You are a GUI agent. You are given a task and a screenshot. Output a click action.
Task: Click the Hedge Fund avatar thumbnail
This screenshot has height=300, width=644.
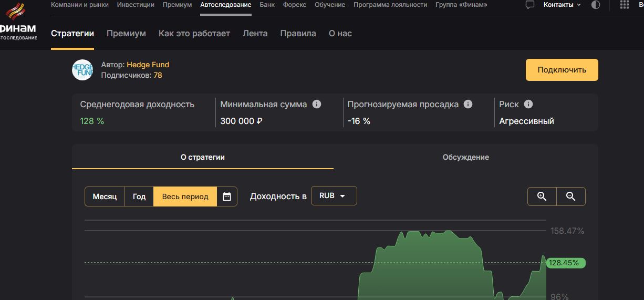click(x=82, y=70)
